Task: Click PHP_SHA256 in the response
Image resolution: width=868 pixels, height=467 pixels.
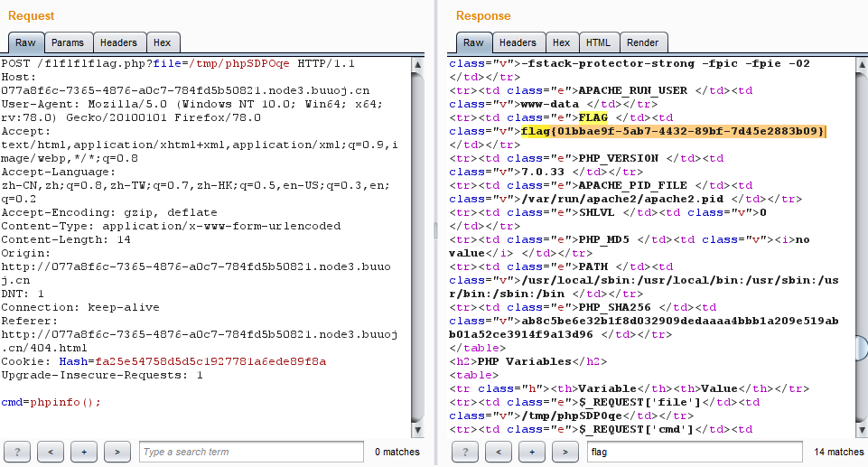Action: click(x=614, y=308)
